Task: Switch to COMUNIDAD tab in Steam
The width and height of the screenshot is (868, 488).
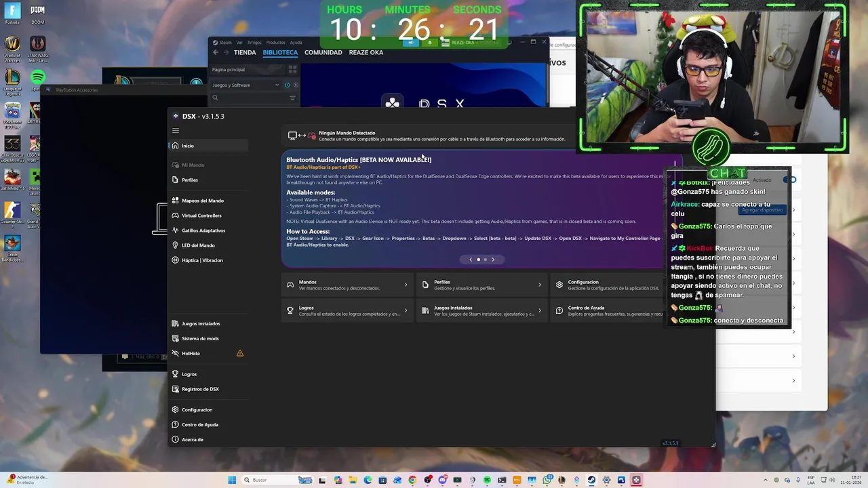Action: point(323,53)
